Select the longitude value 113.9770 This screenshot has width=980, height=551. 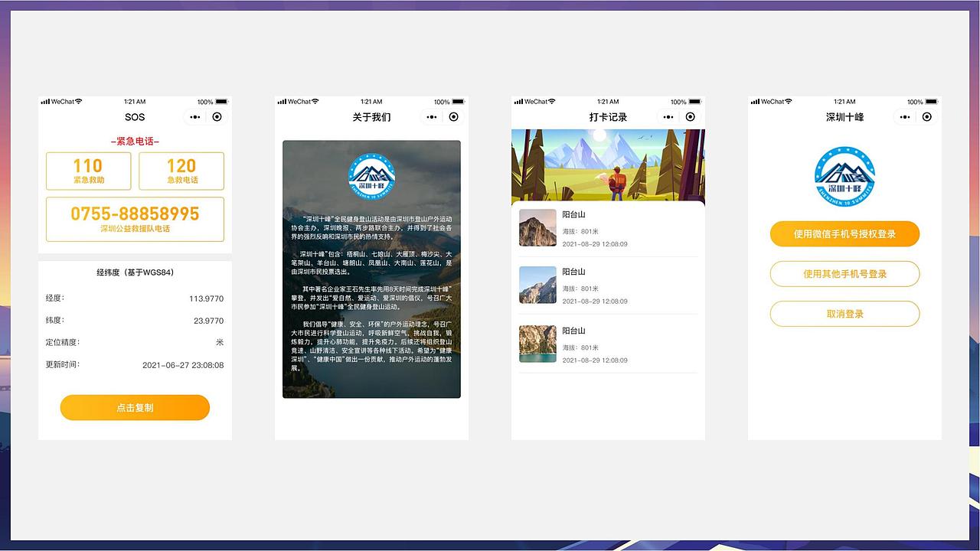207,299
